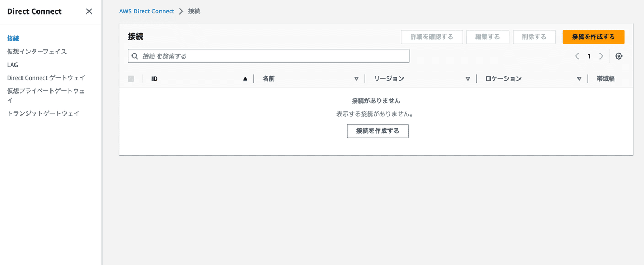
Task: Click 接続を作成する in empty table
Action: [x=377, y=131]
